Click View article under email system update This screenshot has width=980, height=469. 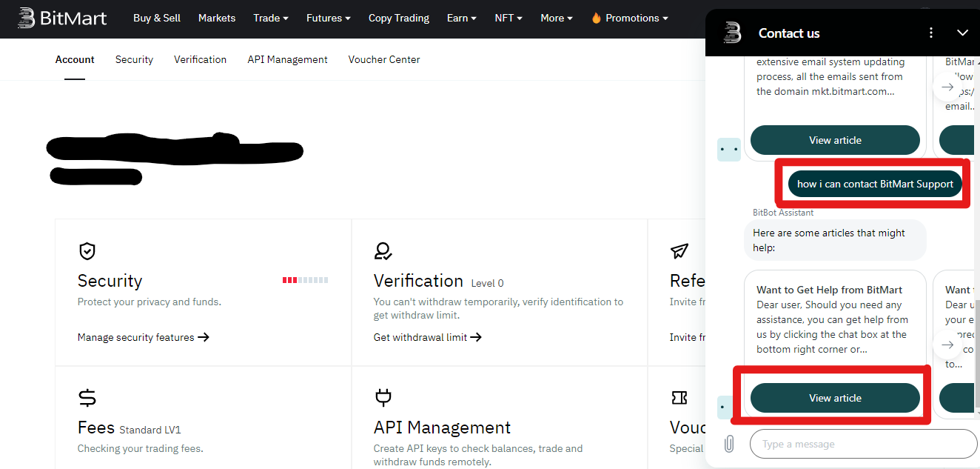coord(835,140)
